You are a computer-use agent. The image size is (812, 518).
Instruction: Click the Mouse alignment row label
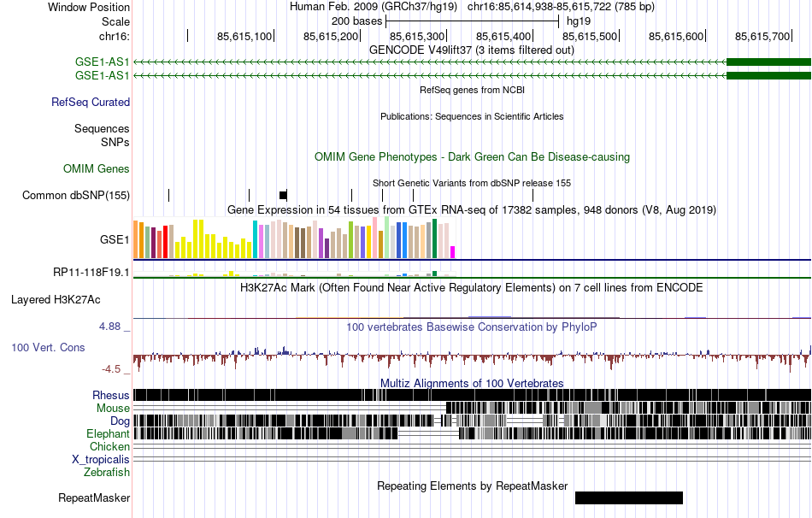(113, 409)
